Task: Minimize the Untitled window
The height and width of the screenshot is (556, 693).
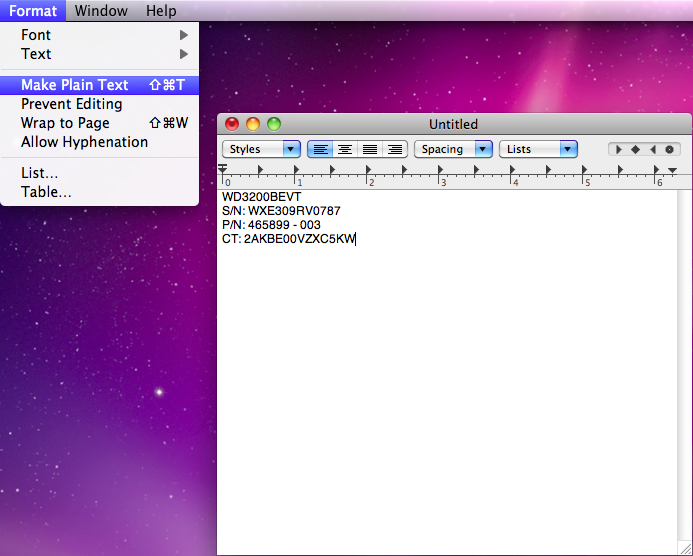Action: [253, 124]
